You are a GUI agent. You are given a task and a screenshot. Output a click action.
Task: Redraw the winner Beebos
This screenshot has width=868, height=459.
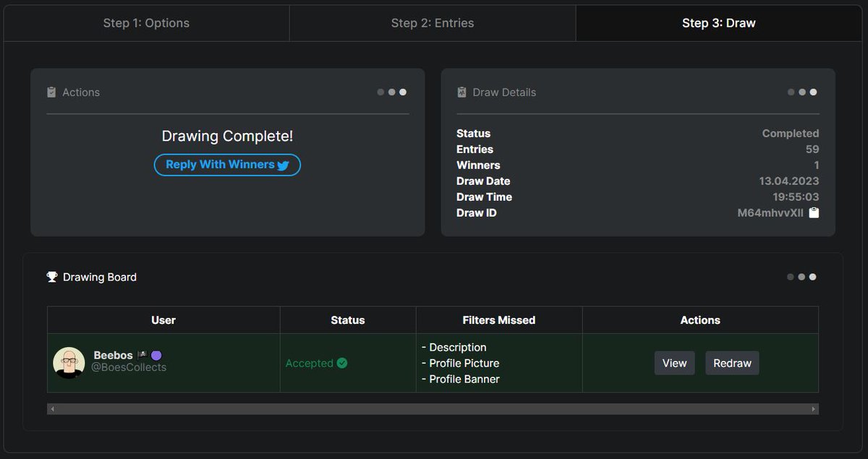pos(732,363)
